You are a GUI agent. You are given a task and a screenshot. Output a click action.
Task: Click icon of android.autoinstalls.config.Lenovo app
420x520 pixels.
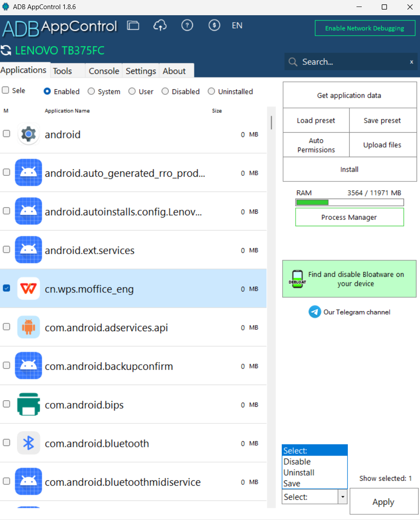(x=29, y=211)
